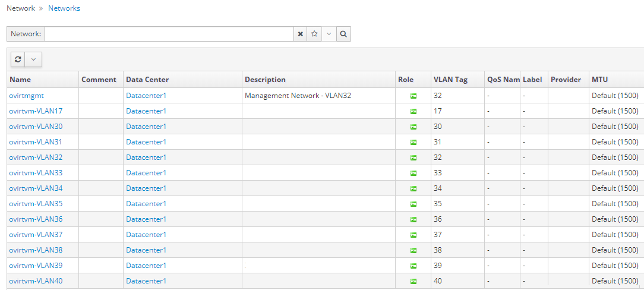Open the ovirtvm-VLAN40 network
The height and width of the screenshot is (290, 644).
[36, 281]
